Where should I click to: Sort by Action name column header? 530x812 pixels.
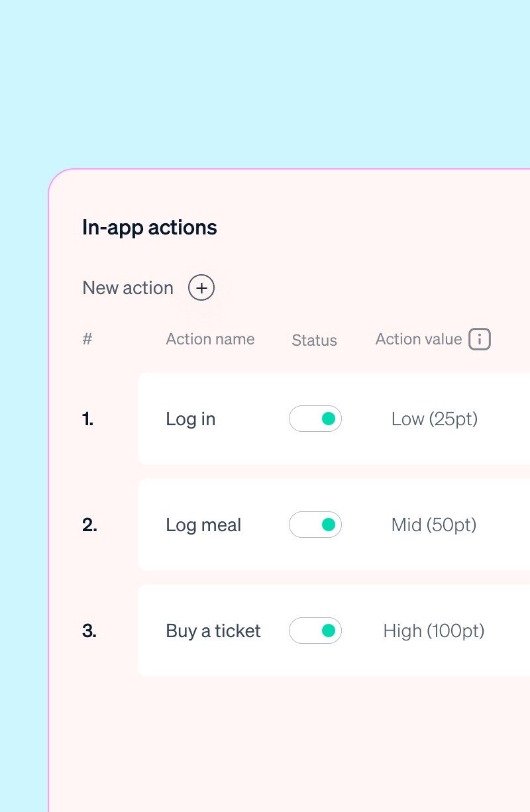pos(210,339)
